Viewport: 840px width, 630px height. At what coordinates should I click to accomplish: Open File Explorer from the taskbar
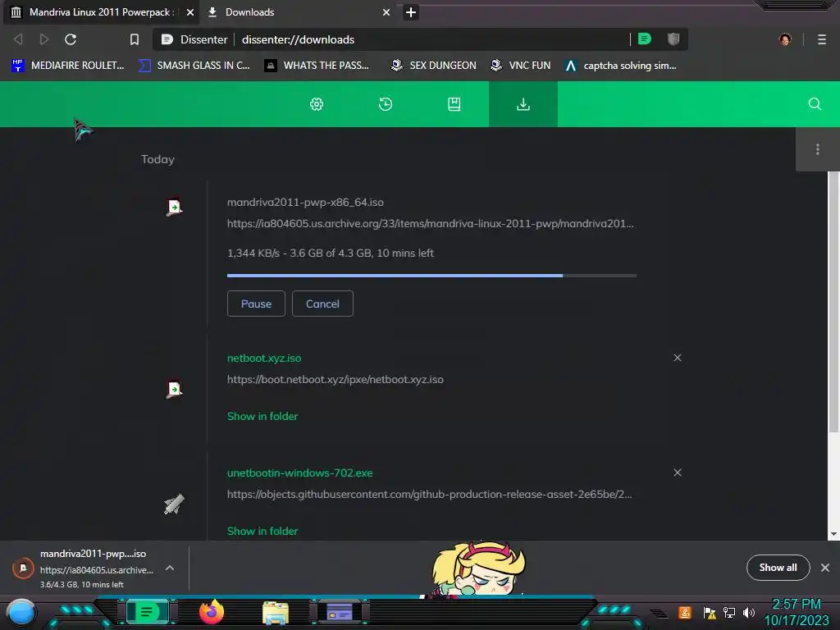276,613
